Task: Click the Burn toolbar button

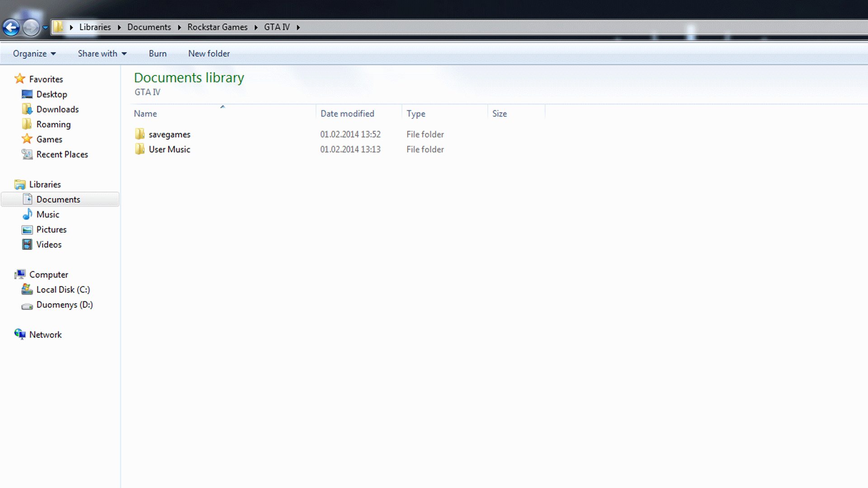Action: click(x=158, y=53)
